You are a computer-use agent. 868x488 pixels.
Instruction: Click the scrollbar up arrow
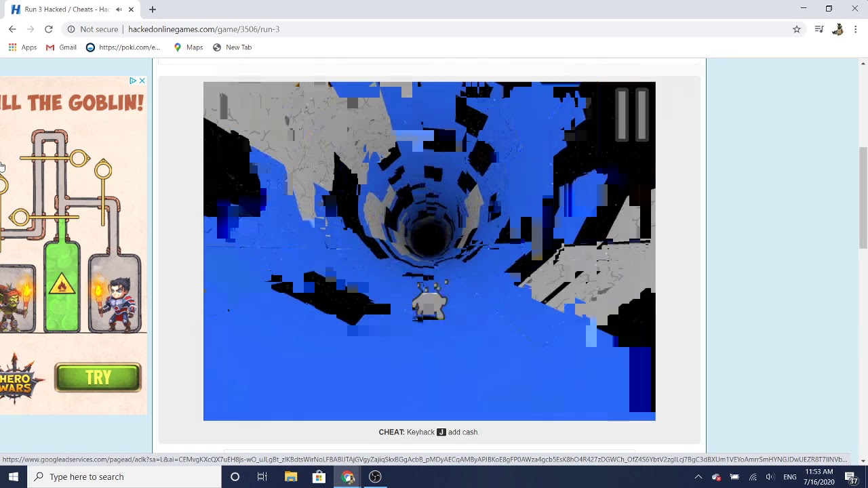pos(863,63)
